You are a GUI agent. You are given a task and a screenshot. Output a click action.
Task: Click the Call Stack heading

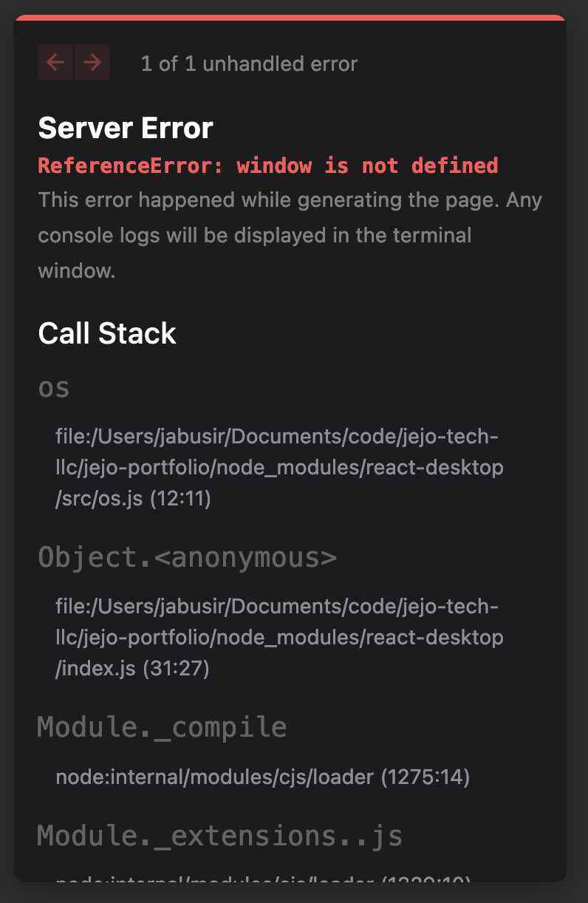click(107, 333)
